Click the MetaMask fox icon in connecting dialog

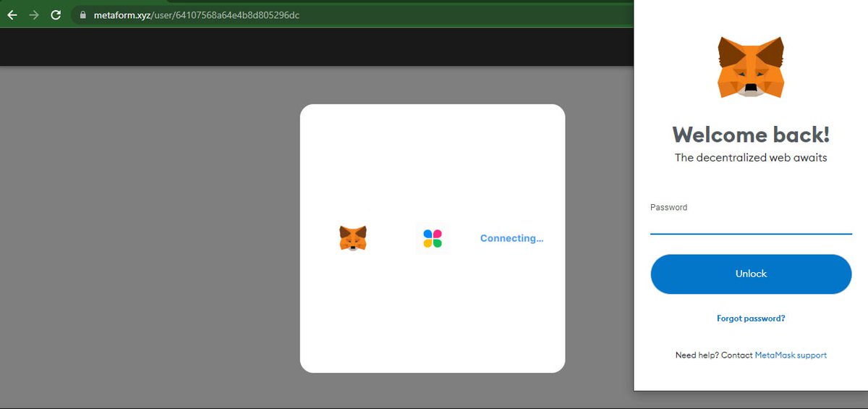pyautogui.click(x=353, y=238)
